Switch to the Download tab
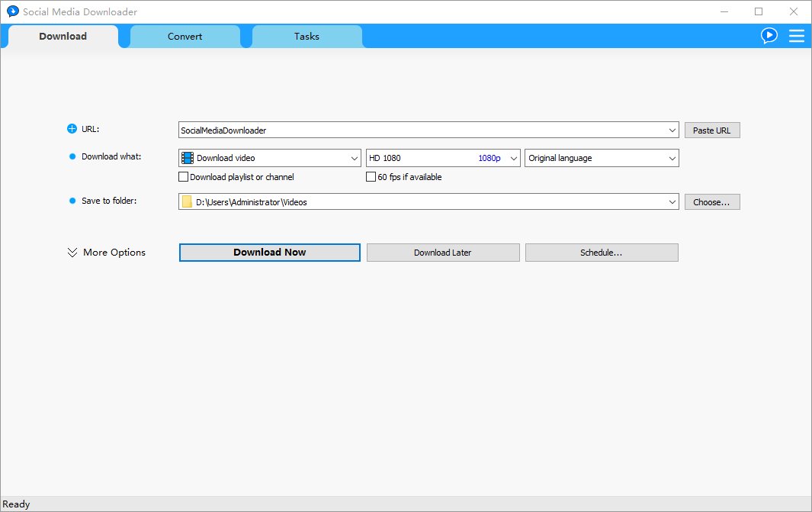812x512 pixels. [x=63, y=37]
